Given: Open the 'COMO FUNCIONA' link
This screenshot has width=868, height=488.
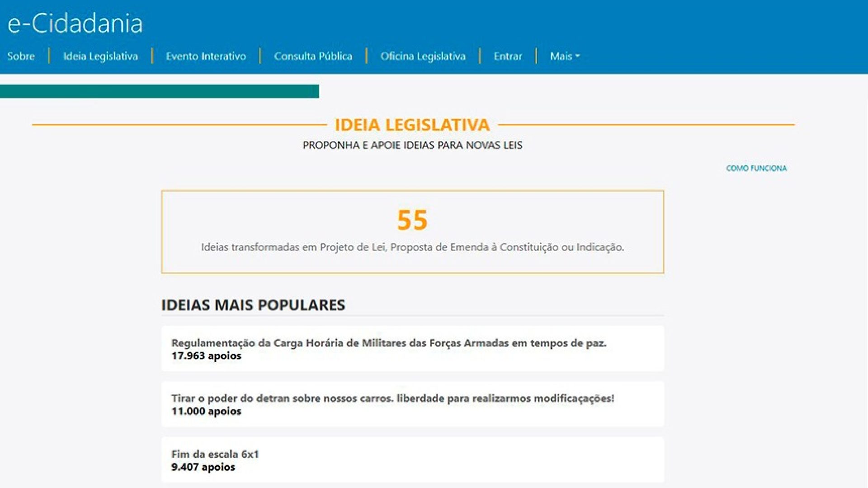Looking at the screenshot, I should pyautogui.click(x=756, y=168).
